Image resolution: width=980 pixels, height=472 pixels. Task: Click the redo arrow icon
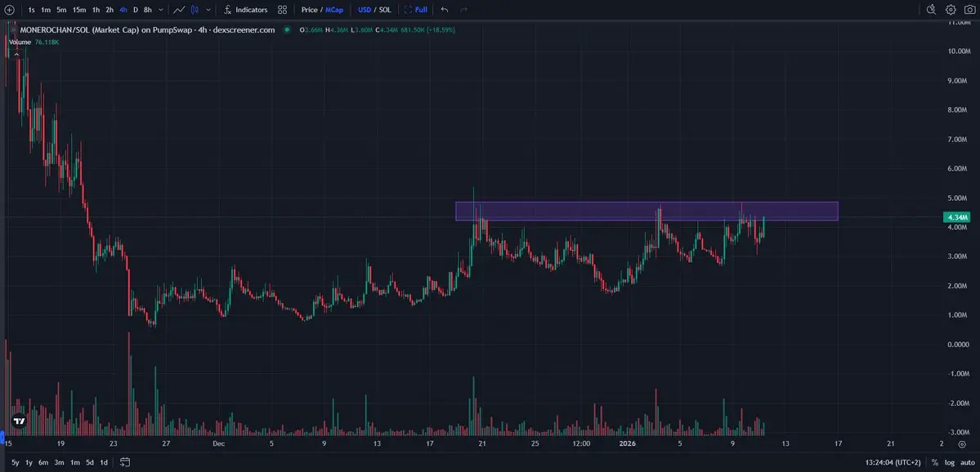pos(463,10)
